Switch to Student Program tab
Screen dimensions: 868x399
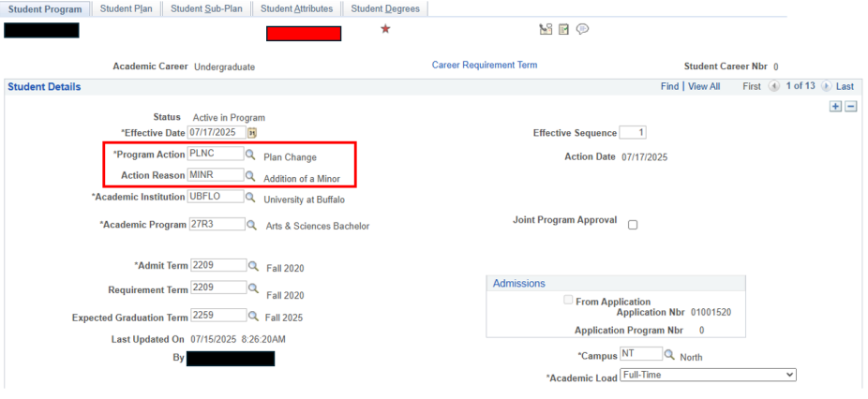[x=45, y=9]
